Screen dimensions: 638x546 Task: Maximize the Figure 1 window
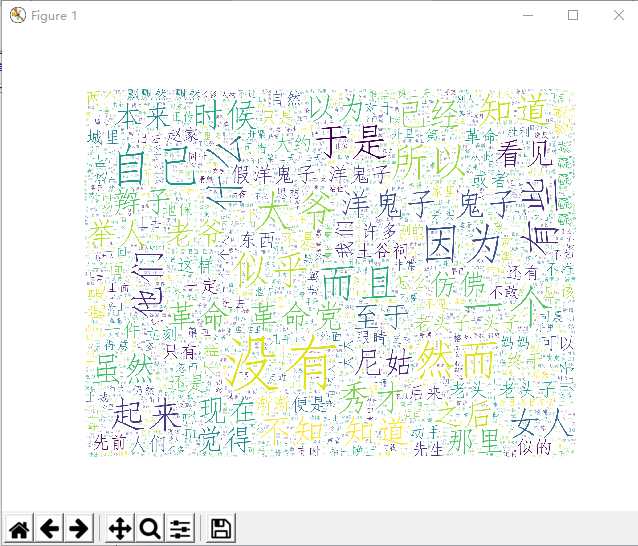[x=573, y=15]
